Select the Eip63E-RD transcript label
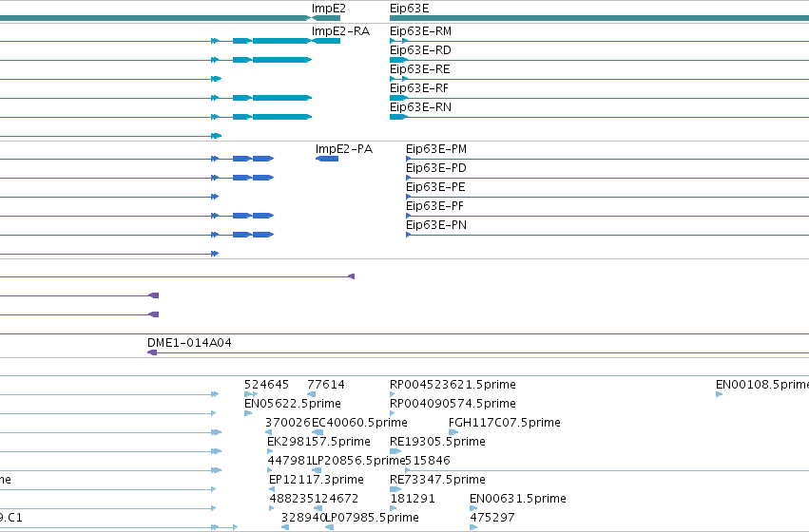 click(x=420, y=50)
